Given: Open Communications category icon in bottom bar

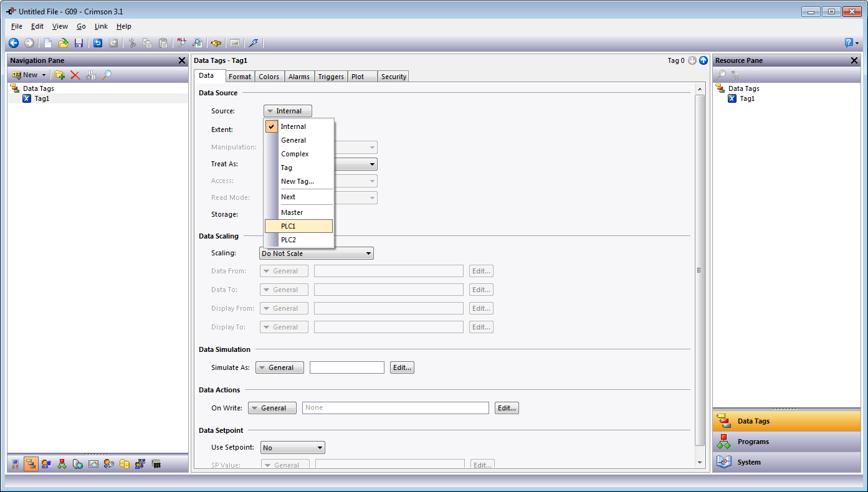Looking at the screenshot, I should (16, 463).
